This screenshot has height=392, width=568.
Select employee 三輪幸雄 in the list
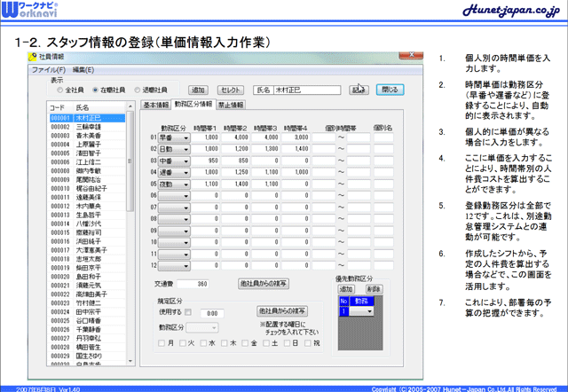[89, 126]
